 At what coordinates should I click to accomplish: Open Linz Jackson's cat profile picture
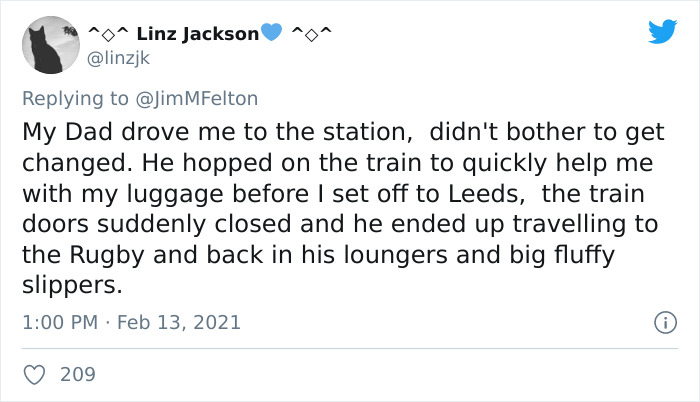(51, 45)
